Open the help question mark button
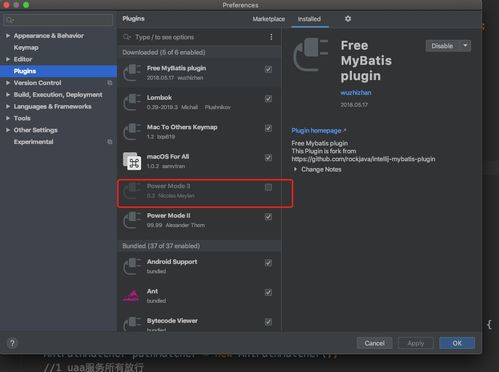The image size is (499, 372). [x=12, y=343]
